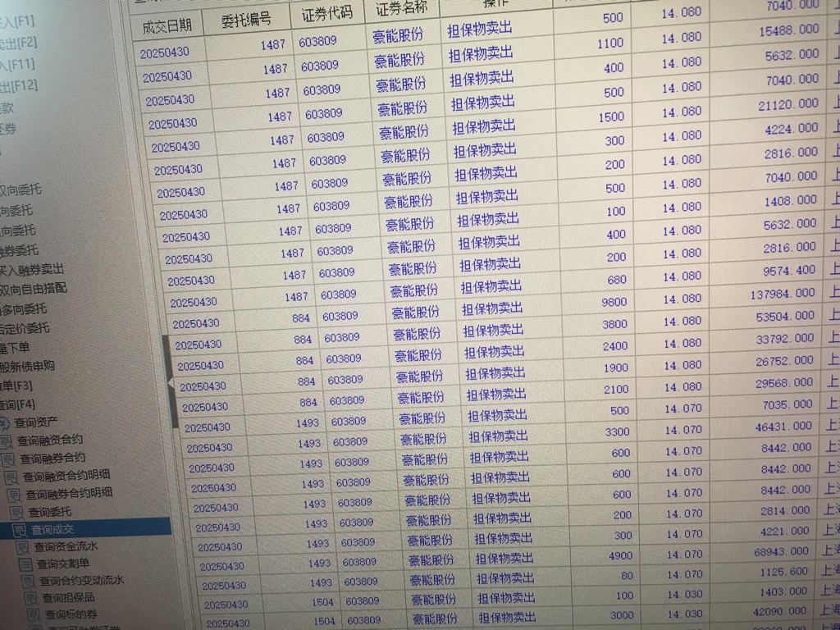Collapse the sidebar using the splitter arrow
This screenshot has height=630, width=840.
(171, 383)
